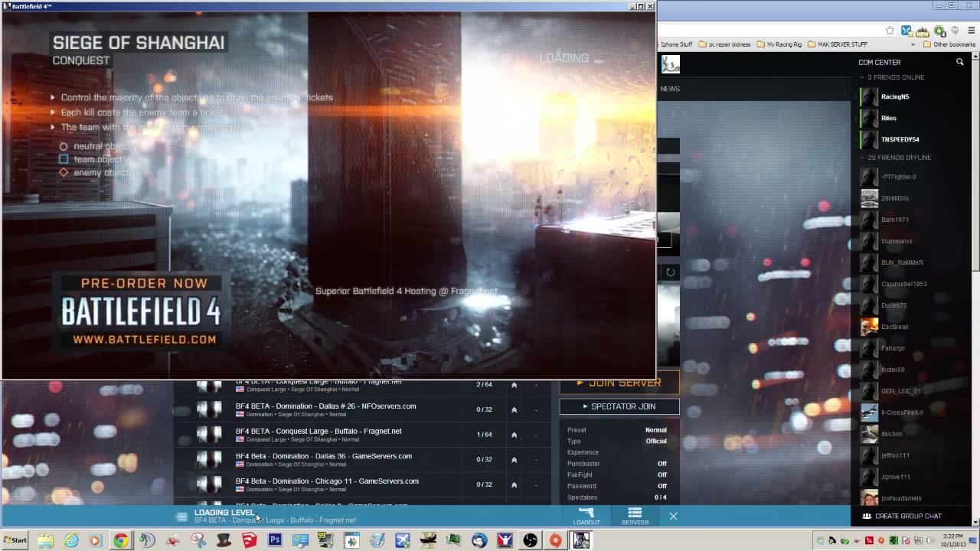Click the JOIN SERVER button
This screenshot has width=980, height=551.
(619, 383)
